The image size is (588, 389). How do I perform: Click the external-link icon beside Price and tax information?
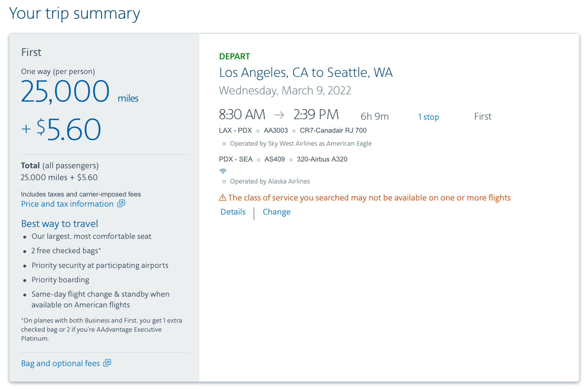tap(121, 203)
